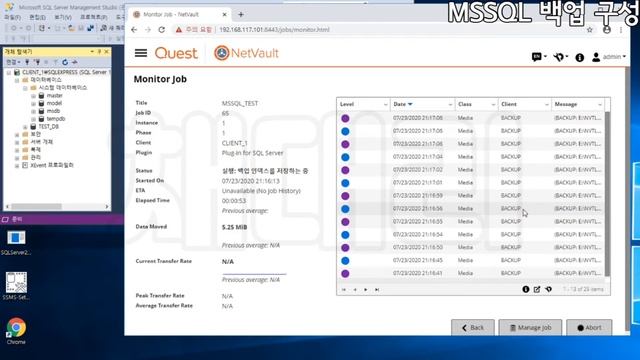Open the SQLServer2... desktop icon
This screenshot has width=640, height=360.
pos(16,243)
